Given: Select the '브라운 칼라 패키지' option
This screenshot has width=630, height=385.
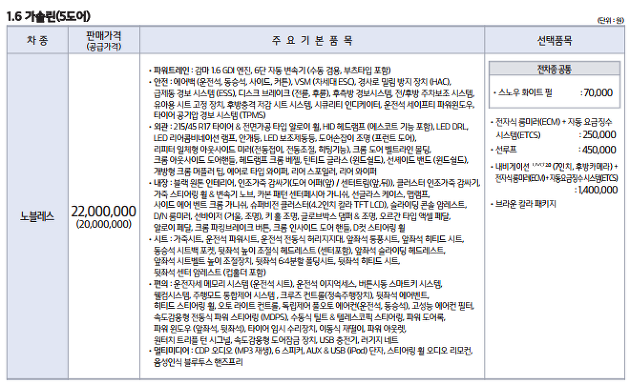Looking at the screenshot, I should coord(526,204).
